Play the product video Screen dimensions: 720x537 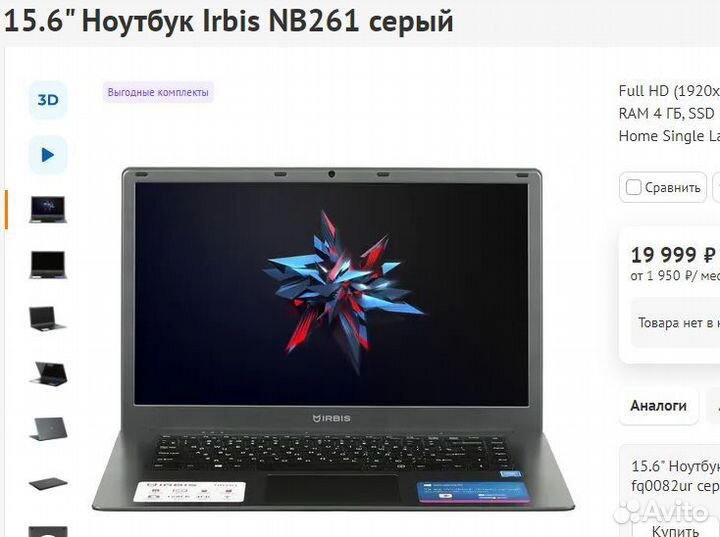coord(48,155)
